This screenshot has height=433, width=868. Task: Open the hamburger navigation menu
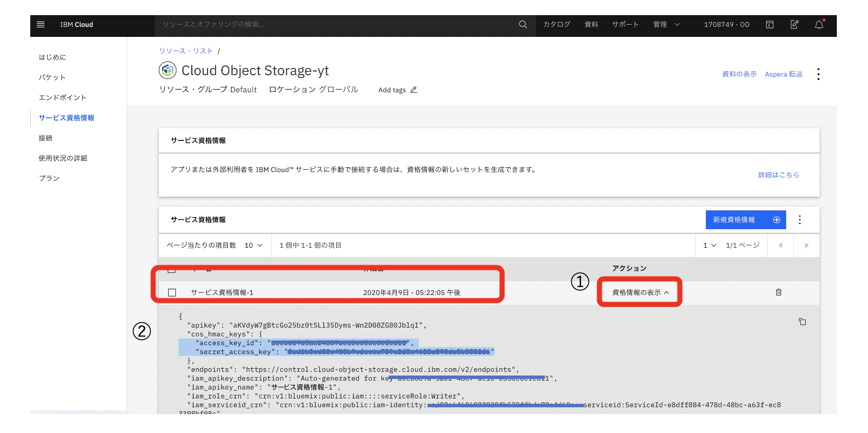click(41, 25)
